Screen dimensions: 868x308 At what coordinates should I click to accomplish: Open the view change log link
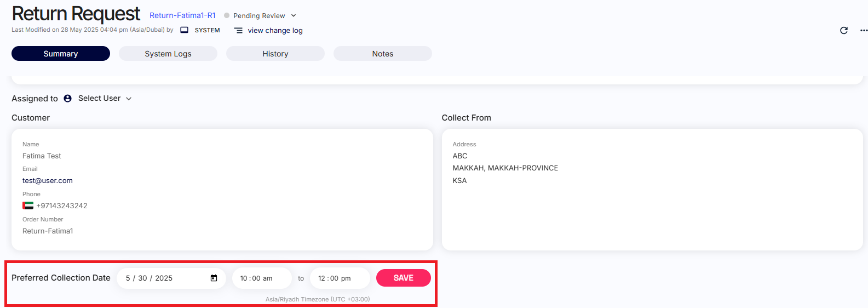point(275,31)
